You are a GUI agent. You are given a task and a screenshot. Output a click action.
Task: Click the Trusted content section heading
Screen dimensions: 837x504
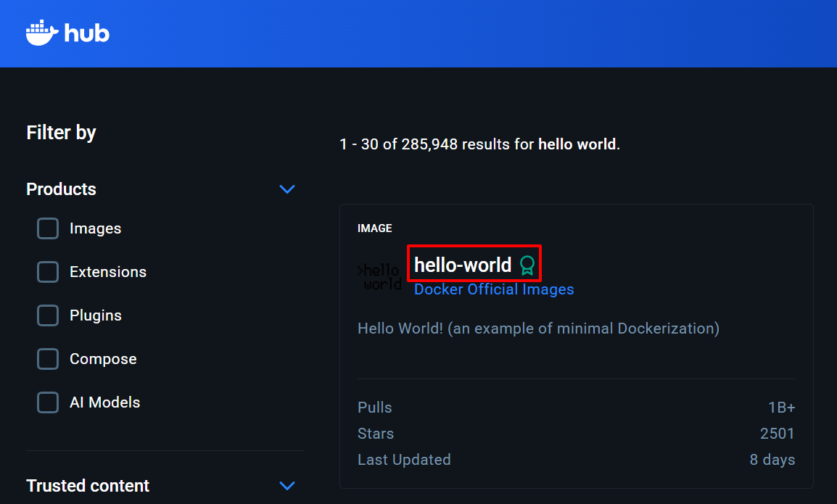coord(88,486)
